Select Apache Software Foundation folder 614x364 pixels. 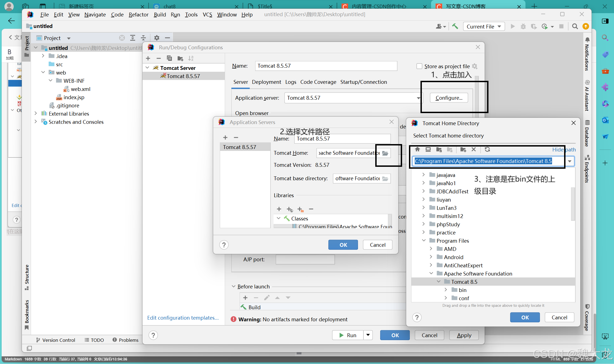click(478, 273)
